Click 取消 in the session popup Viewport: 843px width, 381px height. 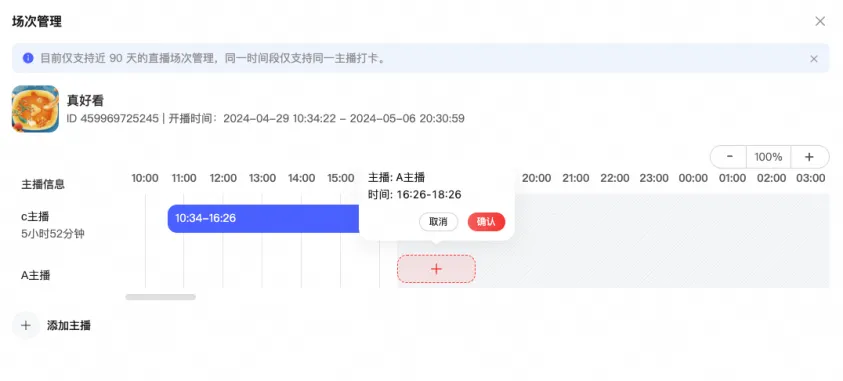point(438,222)
